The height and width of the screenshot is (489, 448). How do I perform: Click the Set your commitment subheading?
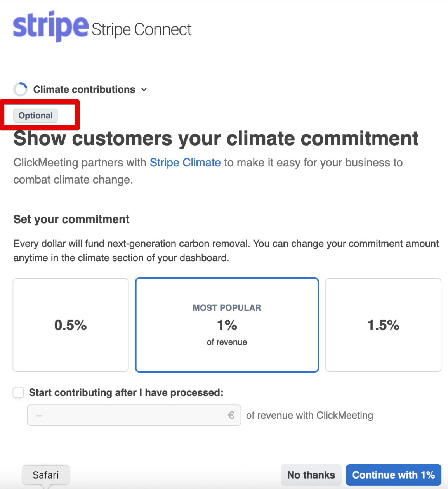pos(71,219)
